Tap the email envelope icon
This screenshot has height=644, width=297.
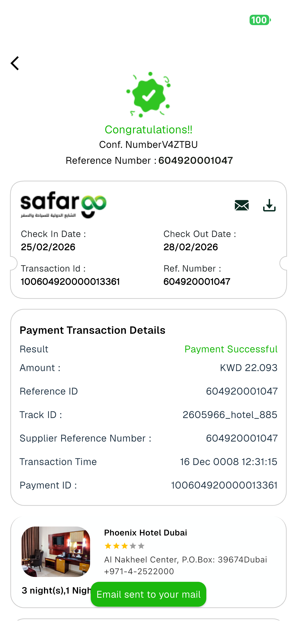tap(242, 205)
